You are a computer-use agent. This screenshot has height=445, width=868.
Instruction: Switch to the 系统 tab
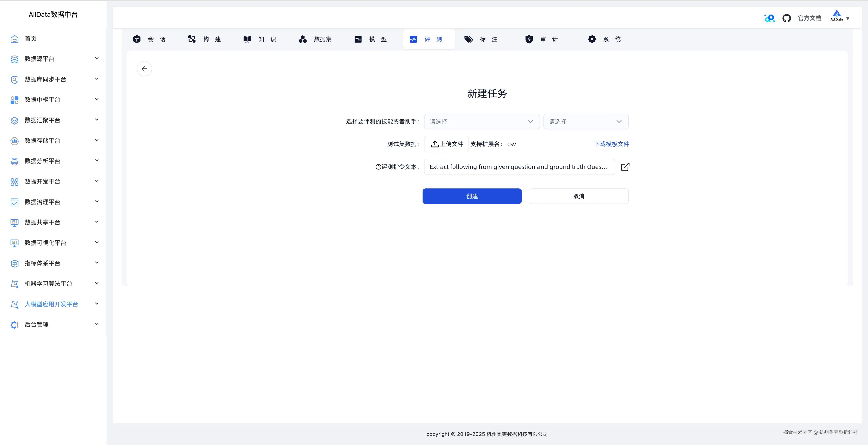pos(604,39)
